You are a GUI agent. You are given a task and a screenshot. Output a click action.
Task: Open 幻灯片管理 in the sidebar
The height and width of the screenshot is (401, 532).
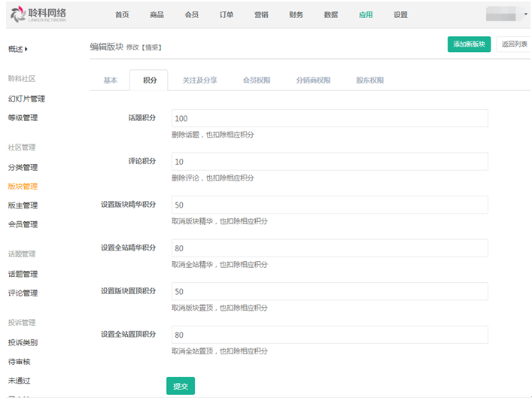[26, 99]
